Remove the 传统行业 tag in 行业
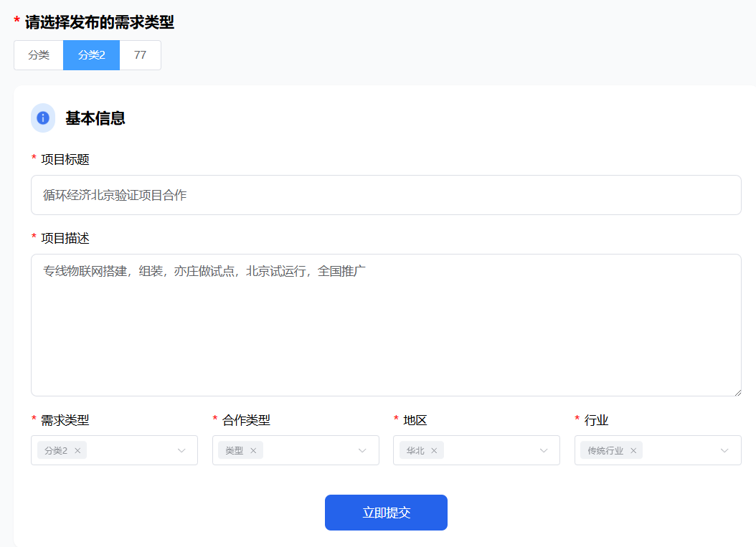 (x=633, y=451)
